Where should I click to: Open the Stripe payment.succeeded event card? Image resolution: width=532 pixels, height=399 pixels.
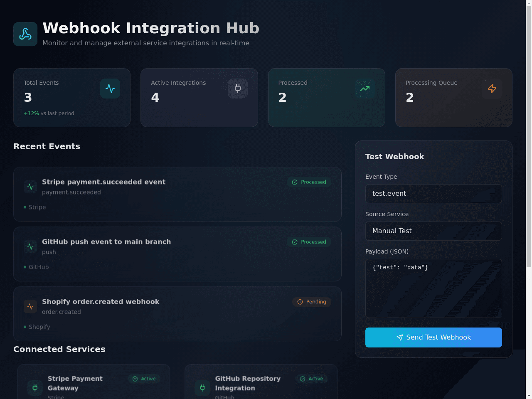click(x=177, y=194)
